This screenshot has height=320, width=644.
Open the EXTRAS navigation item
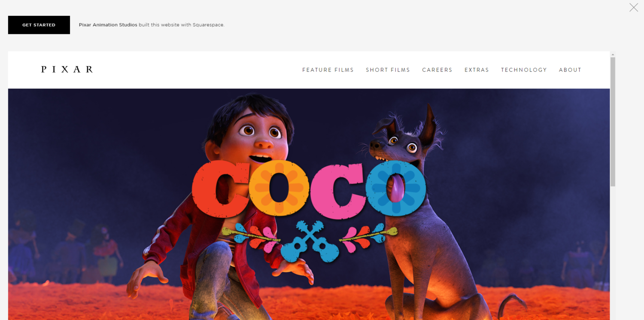pyautogui.click(x=477, y=70)
